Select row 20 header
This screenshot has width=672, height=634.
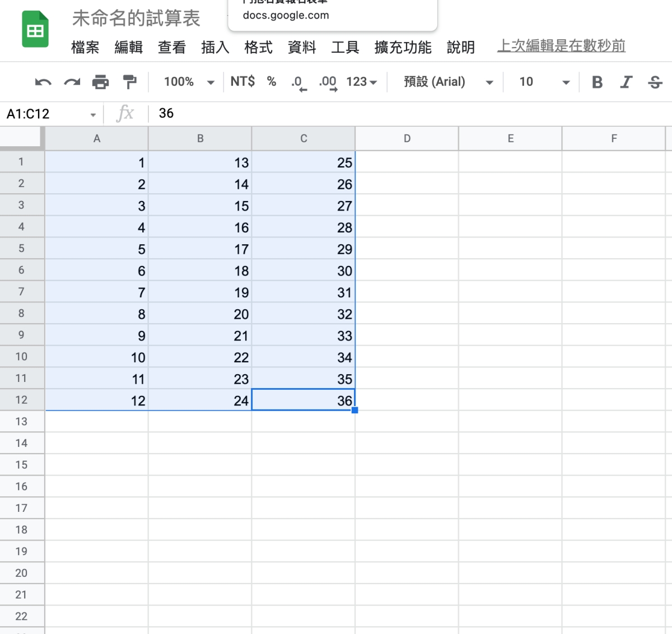(22, 573)
